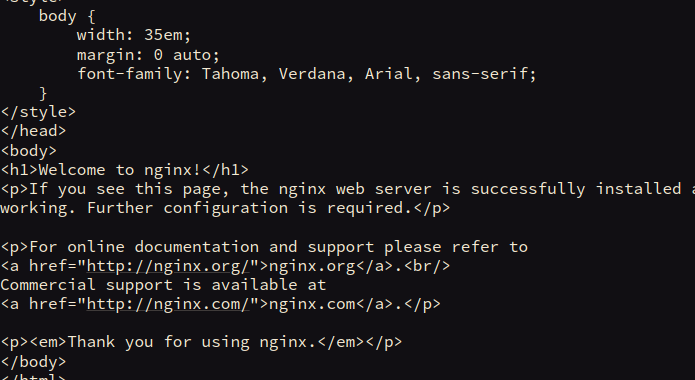This screenshot has height=380, width=695.
Task: Click the word 'successfully' in the paragraph
Action: 528,189
